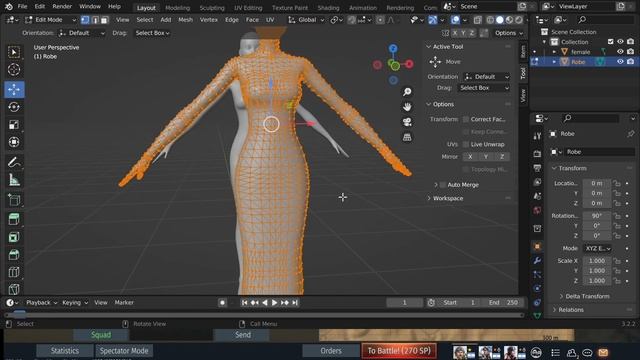The width and height of the screenshot is (640, 360).
Task: Click the viewport zoom magnifier icon
Action: 407,92
